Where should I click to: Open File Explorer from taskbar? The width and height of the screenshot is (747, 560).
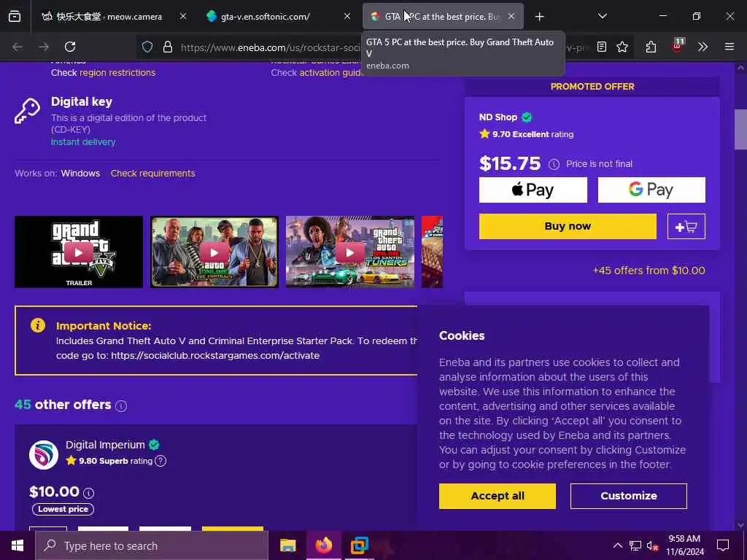(x=287, y=545)
